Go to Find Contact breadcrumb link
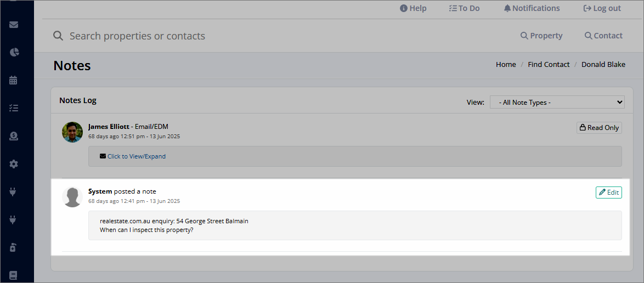This screenshot has height=283, width=644. tap(549, 65)
